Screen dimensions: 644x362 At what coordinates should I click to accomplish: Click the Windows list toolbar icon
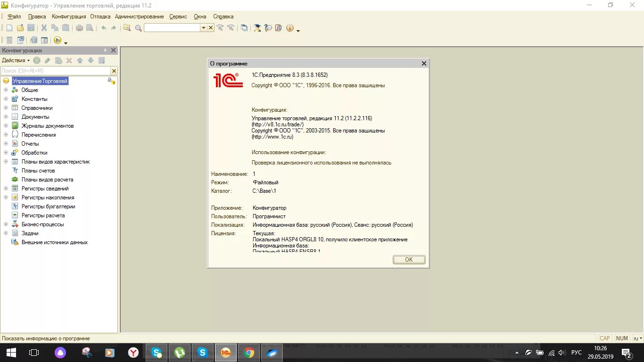tap(244, 28)
